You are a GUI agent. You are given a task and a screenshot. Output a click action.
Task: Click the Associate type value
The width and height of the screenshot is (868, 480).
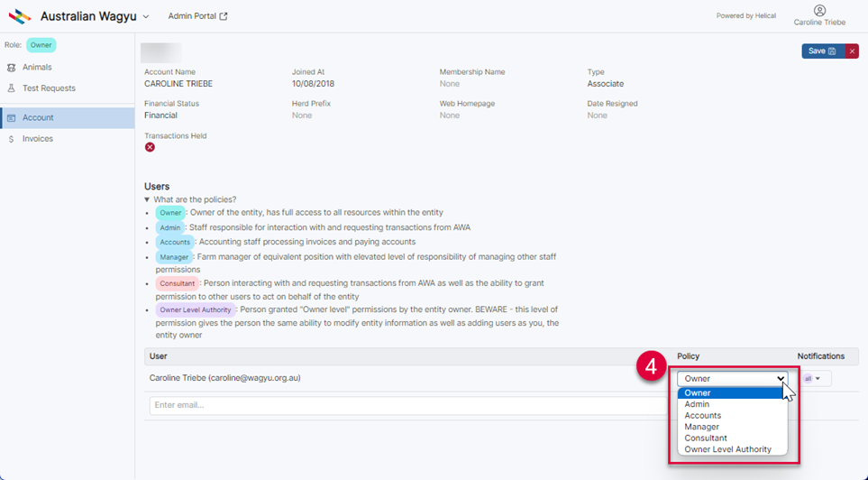tap(605, 84)
